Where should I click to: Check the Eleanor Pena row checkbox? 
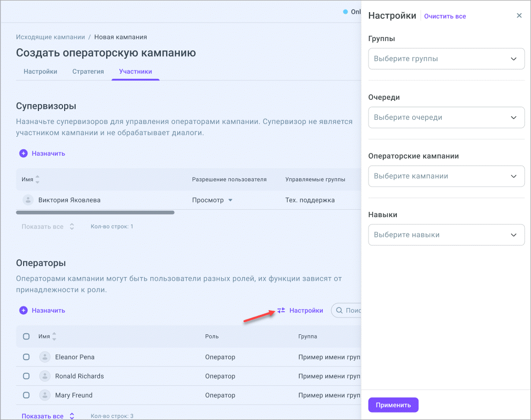coord(26,357)
